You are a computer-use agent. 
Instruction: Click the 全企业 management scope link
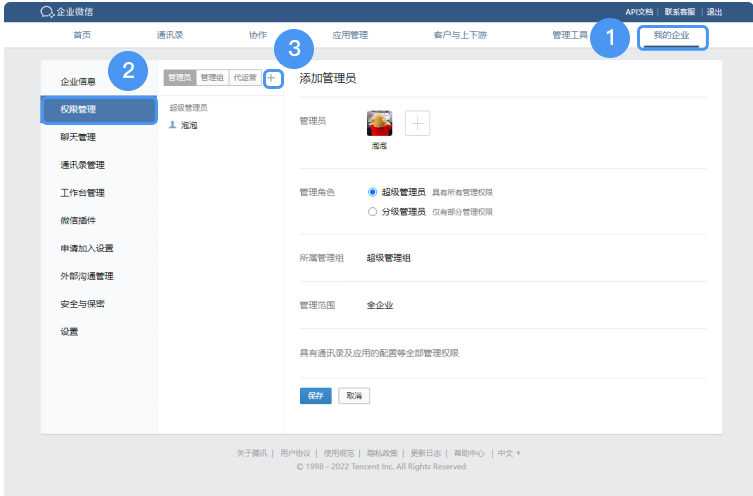pos(380,305)
